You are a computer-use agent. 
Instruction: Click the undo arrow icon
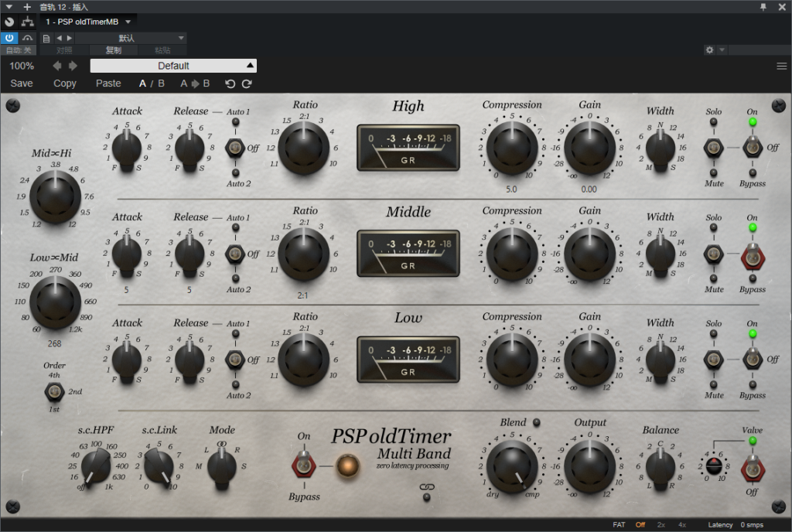click(230, 84)
